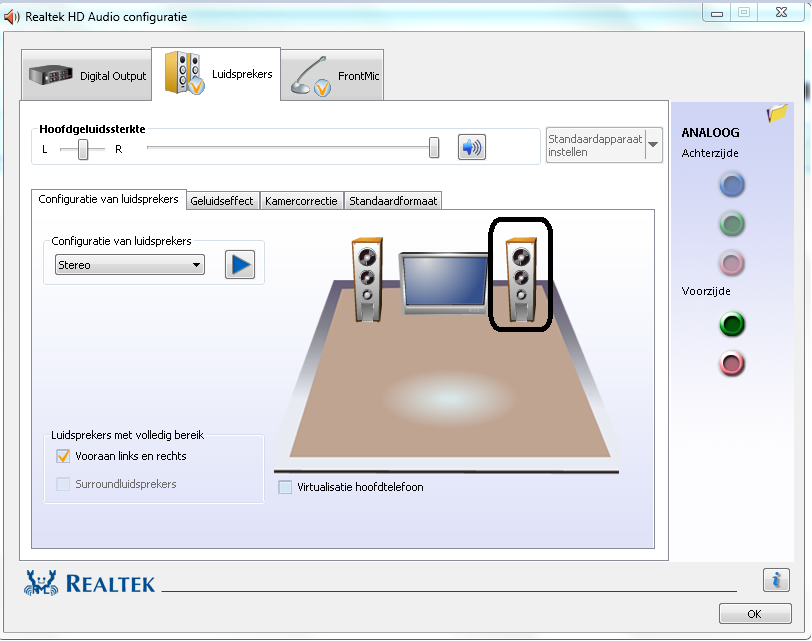Open the yellow folder connector settings icon
Viewport: 812px width, 641px height.
pyautogui.click(x=777, y=112)
